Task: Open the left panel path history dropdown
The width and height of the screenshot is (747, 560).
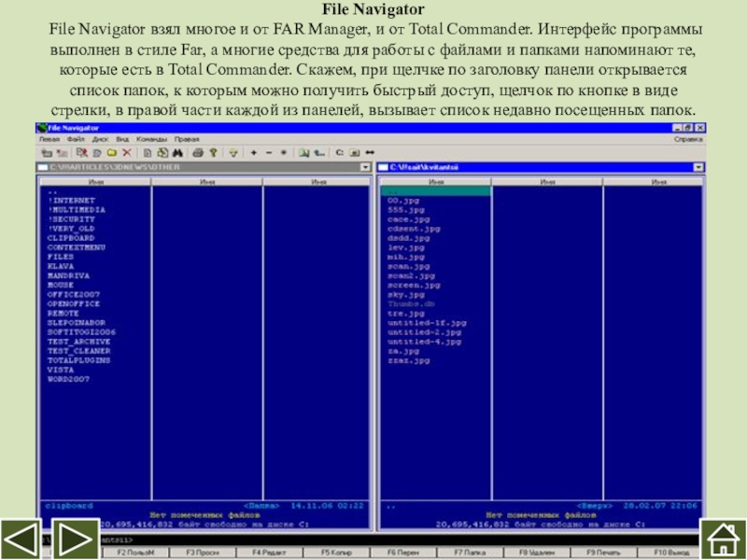Action: [365, 167]
